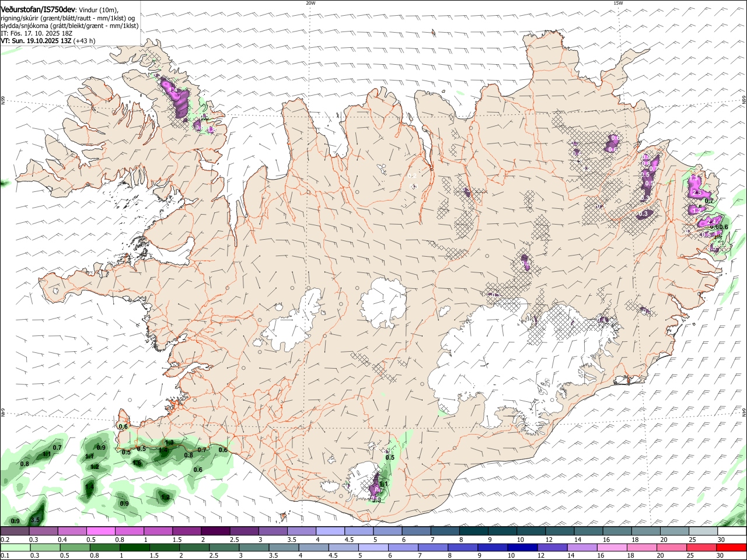Screen dimensions: 747x560
Task: Select the 'IT: Fös. 17. 10. 2025 18Z' line
Action: pyautogui.click(x=37, y=33)
